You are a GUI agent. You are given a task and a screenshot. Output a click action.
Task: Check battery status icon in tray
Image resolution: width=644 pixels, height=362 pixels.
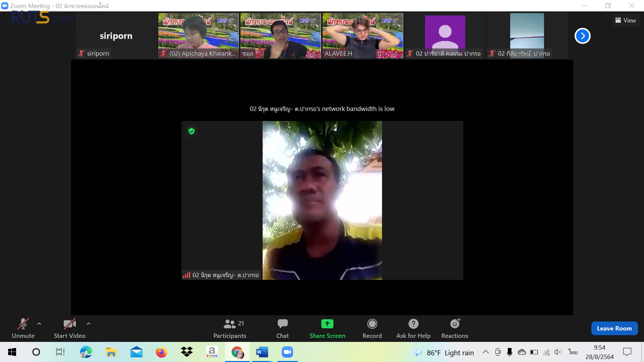click(534, 352)
